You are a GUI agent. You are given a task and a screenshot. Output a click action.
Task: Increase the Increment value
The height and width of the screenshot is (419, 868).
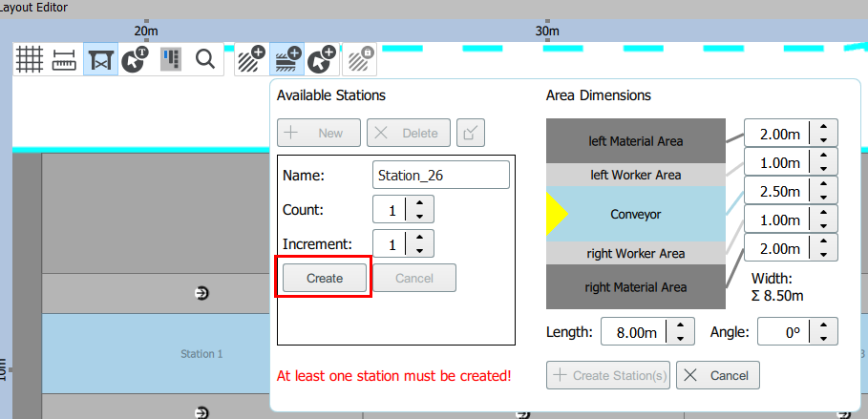coord(419,237)
